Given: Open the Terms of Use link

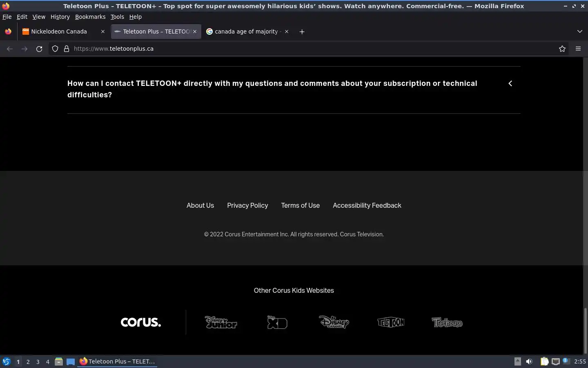Looking at the screenshot, I should coord(300,205).
